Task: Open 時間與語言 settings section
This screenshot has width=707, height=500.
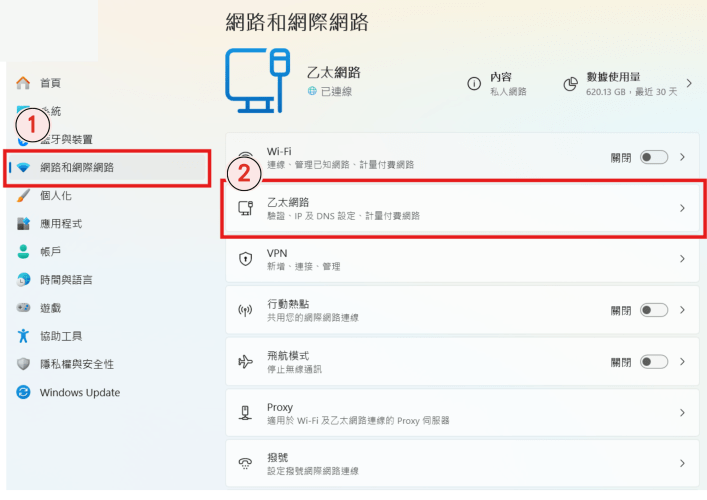Action: [x=66, y=280]
